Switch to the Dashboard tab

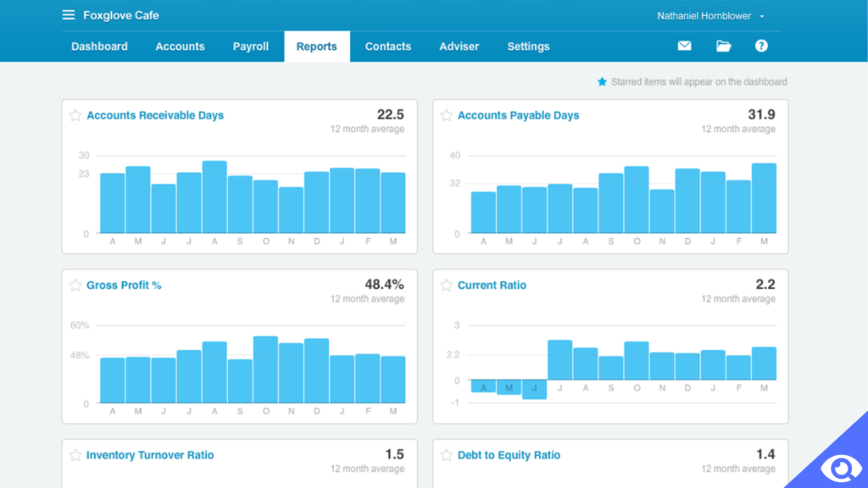point(99,47)
